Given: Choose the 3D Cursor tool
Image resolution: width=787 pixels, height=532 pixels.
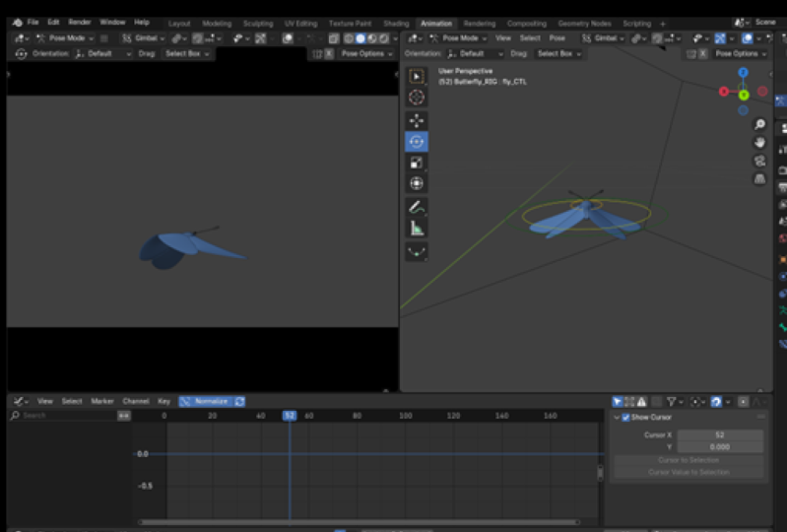Looking at the screenshot, I should [416, 98].
